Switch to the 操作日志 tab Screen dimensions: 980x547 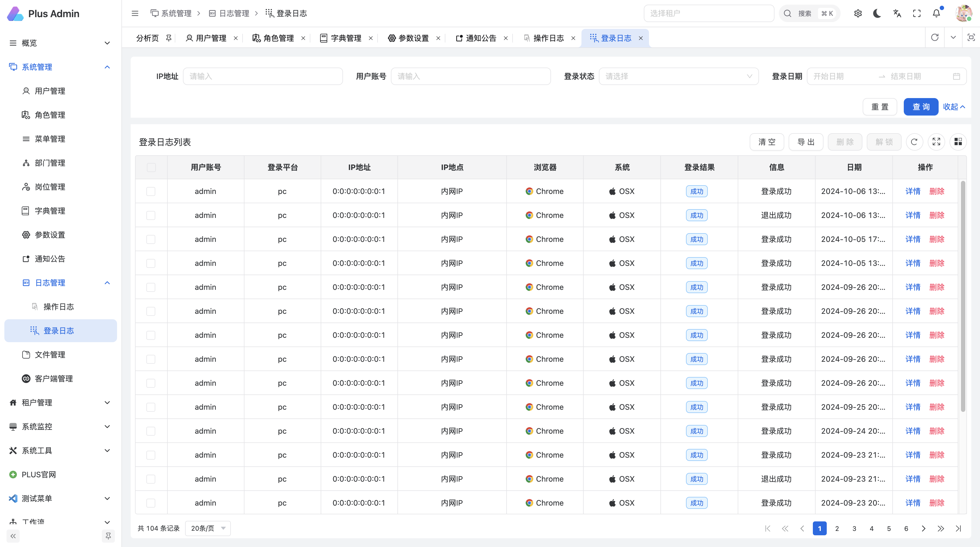[x=548, y=38]
